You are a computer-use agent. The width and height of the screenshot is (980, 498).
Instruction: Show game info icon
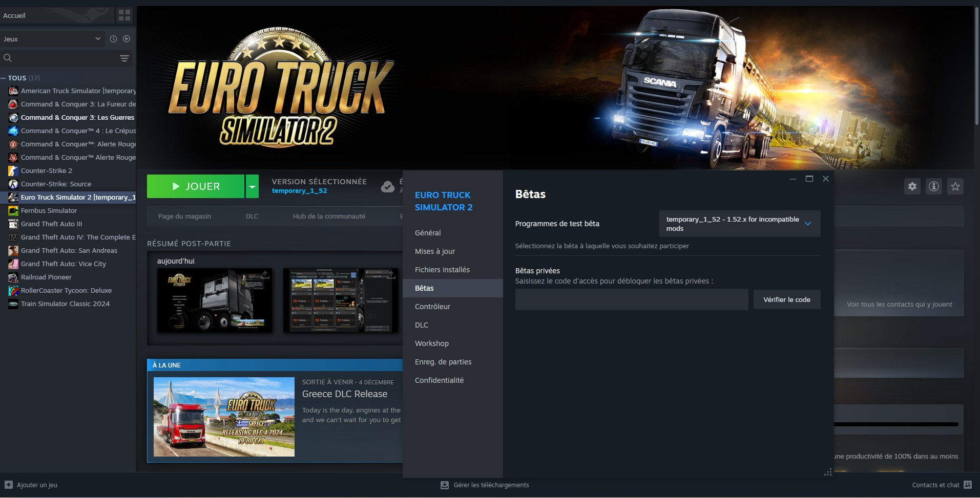pyautogui.click(x=934, y=186)
